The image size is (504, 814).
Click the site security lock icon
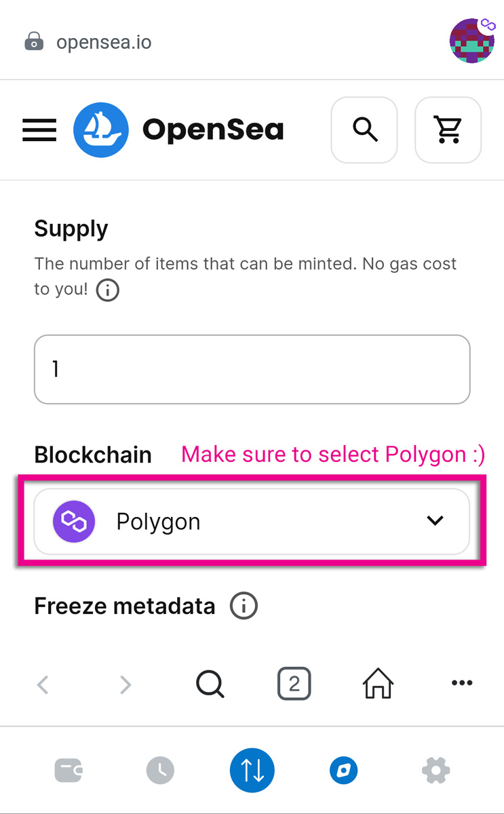tap(33, 41)
